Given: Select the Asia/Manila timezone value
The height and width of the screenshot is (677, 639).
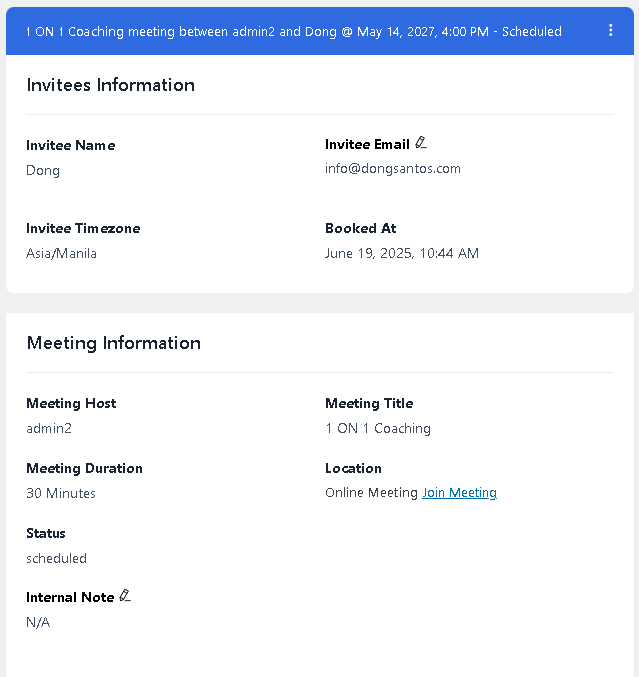Looking at the screenshot, I should click(61, 253).
